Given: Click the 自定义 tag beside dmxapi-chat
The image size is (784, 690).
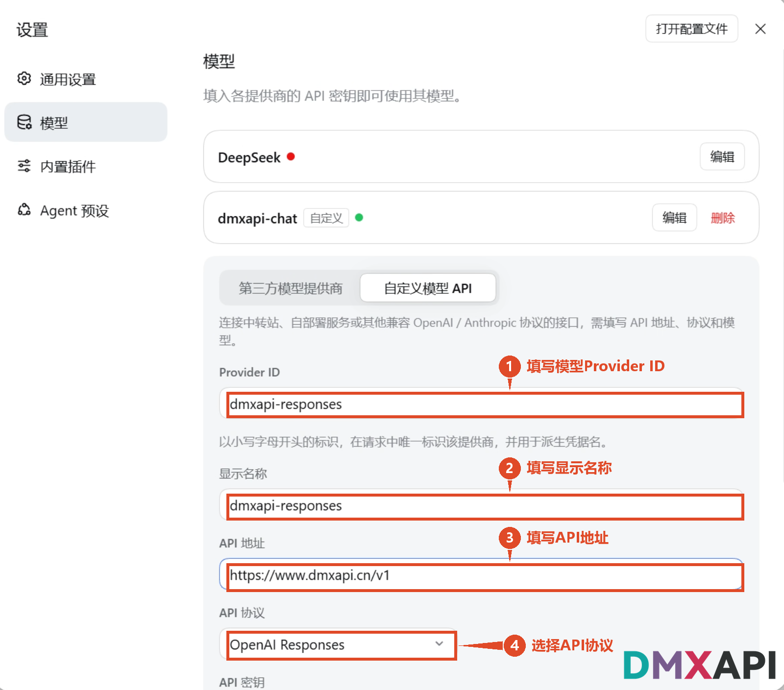Looking at the screenshot, I should (x=326, y=218).
